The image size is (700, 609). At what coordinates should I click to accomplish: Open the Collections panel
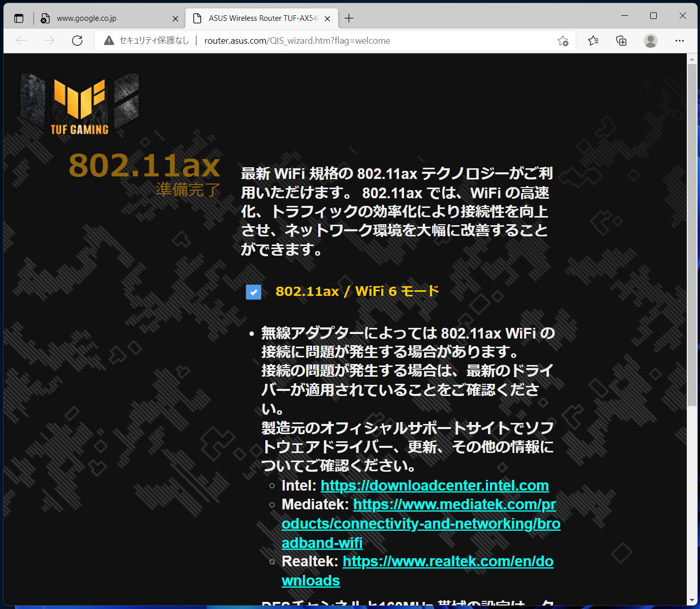[x=621, y=41]
